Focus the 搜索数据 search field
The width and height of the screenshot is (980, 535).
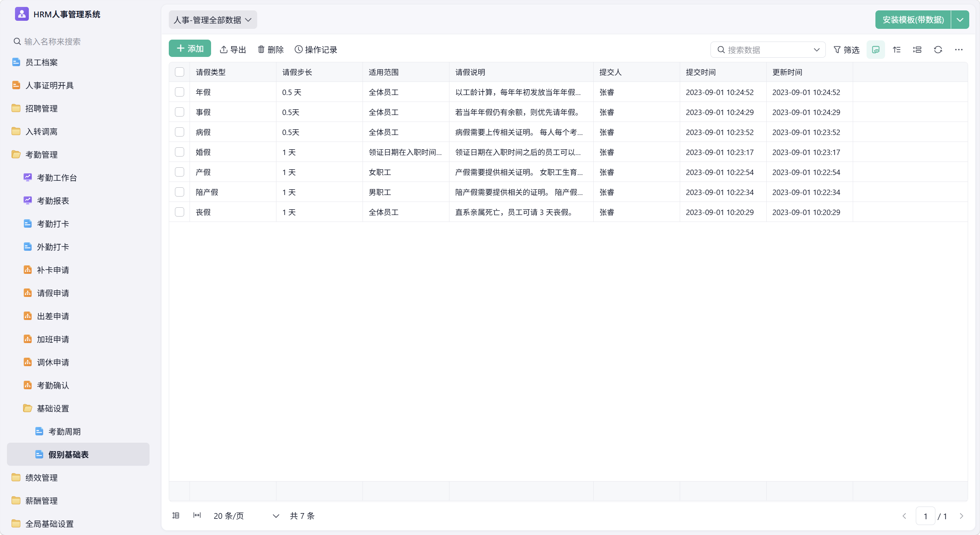(768, 50)
